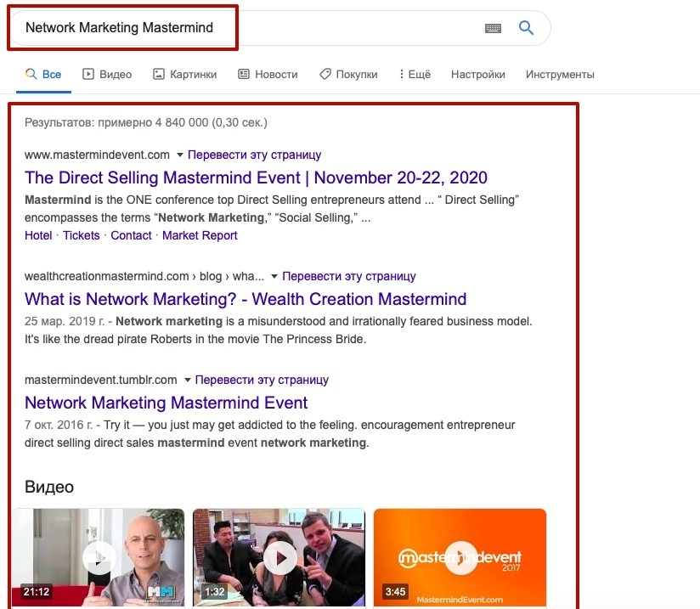700x609 pixels.
Task: Open What is Network Marketing result
Action: tap(246, 299)
